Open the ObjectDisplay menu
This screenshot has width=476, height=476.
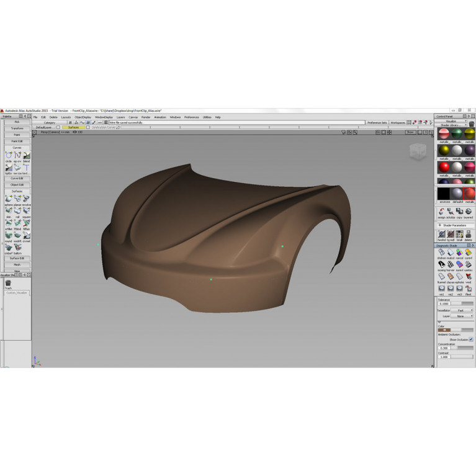click(83, 117)
